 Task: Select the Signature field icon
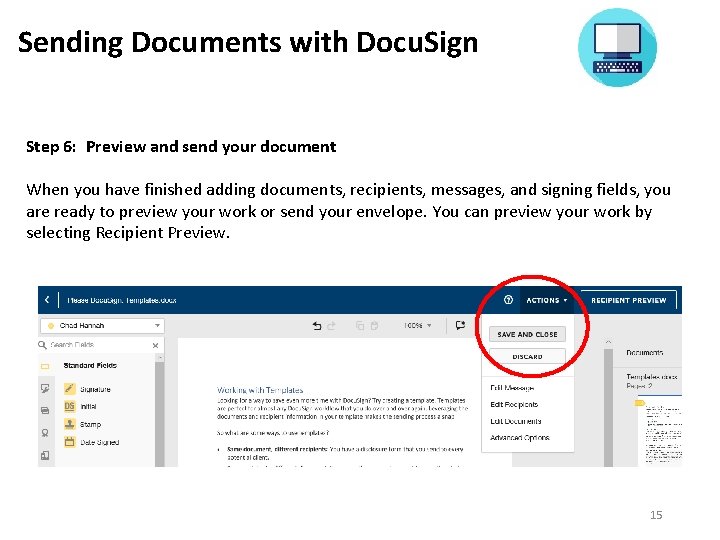69,388
